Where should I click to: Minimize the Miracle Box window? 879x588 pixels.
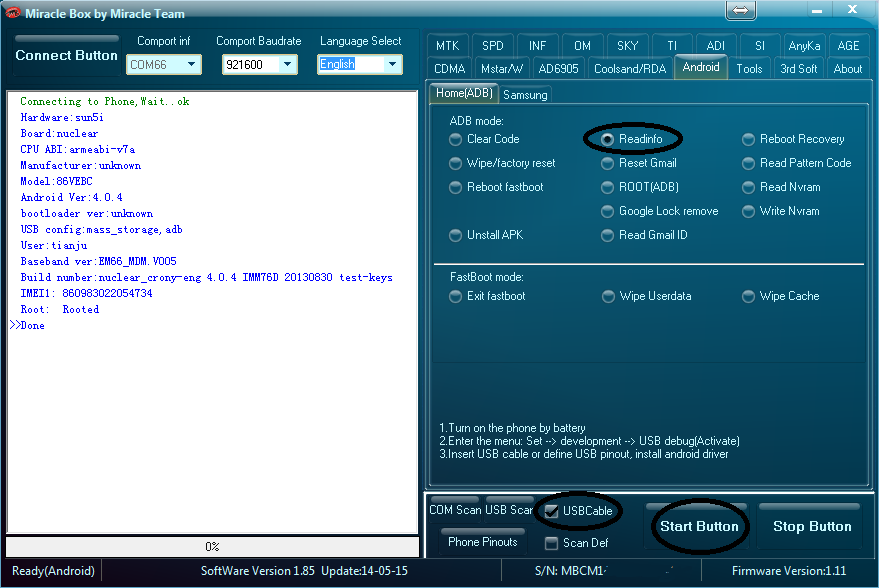click(x=817, y=11)
